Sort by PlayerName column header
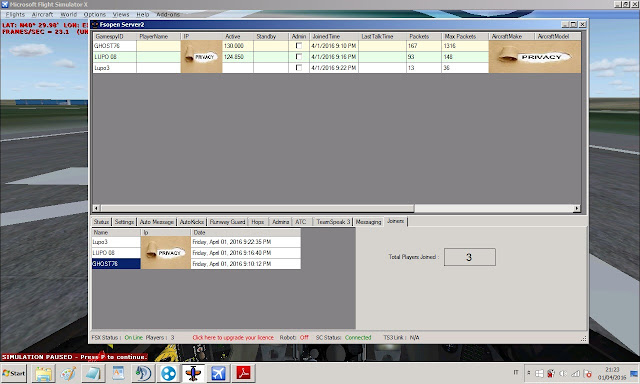The height and width of the screenshot is (384, 640). coord(159,36)
